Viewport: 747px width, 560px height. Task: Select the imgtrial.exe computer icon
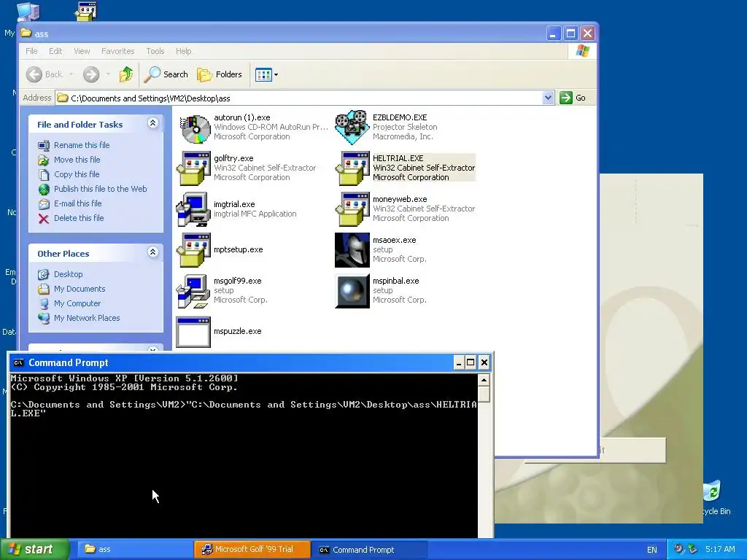tap(193, 209)
